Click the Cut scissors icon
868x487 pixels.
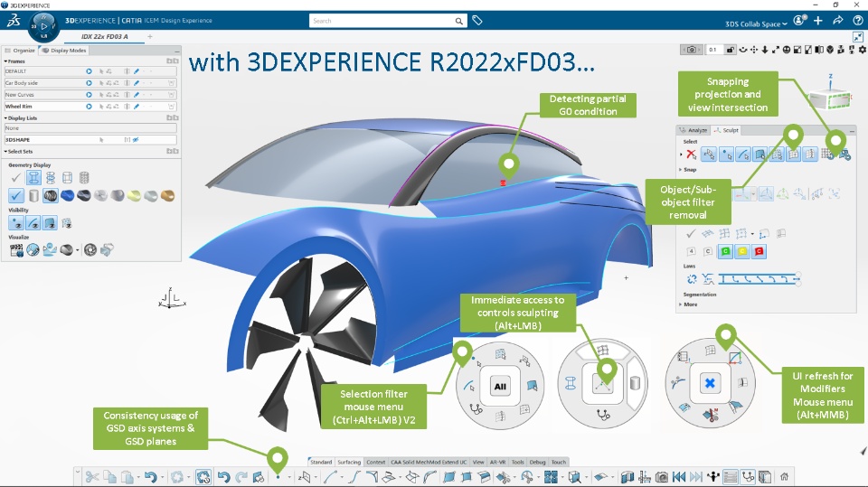click(x=92, y=477)
